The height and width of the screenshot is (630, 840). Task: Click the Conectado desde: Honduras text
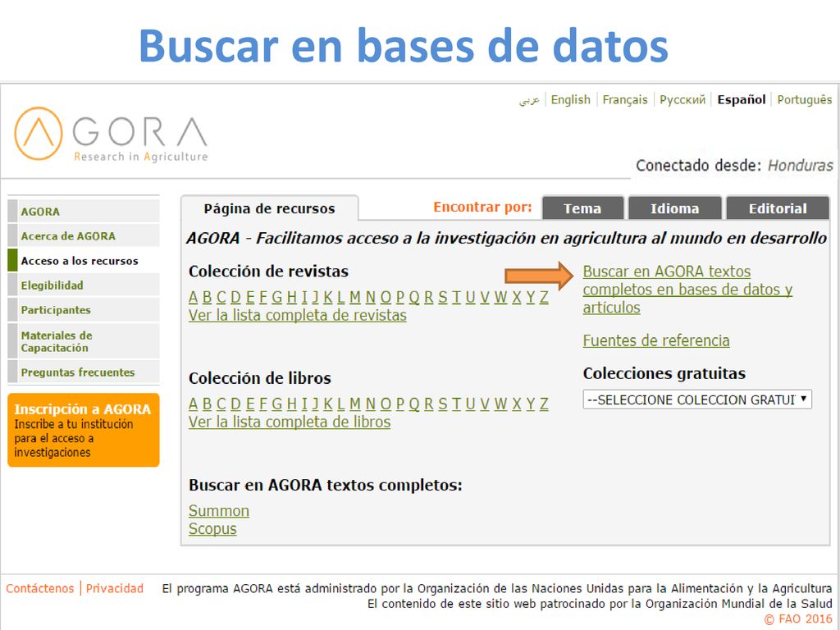(734, 165)
